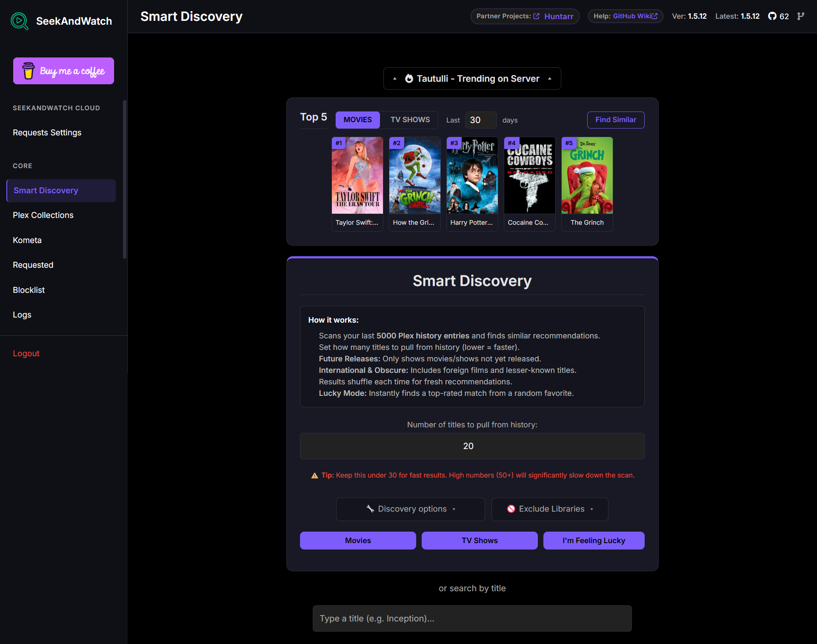This screenshot has width=817, height=644.
Task: Select the Harry Potter poster
Action: coord(472,175)
